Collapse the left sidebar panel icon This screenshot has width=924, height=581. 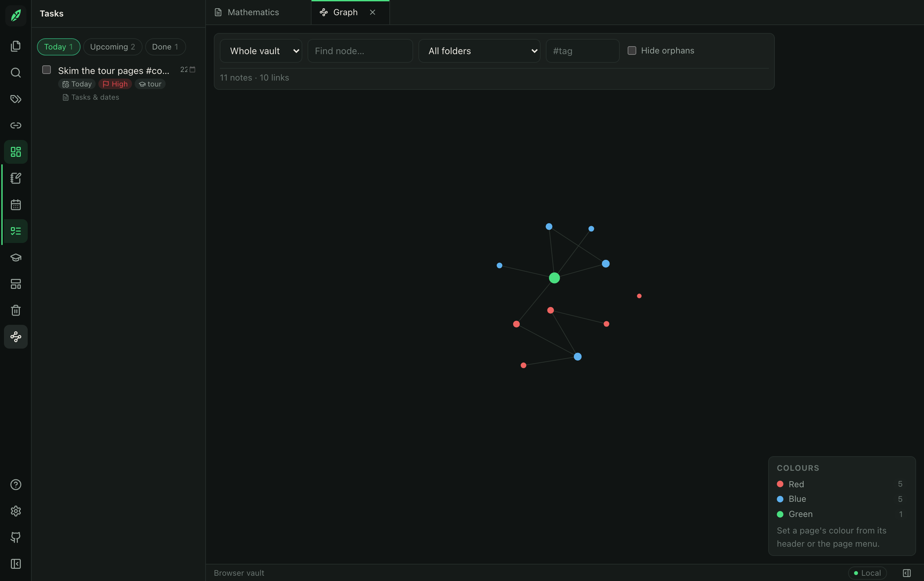(x=16, y=564)
